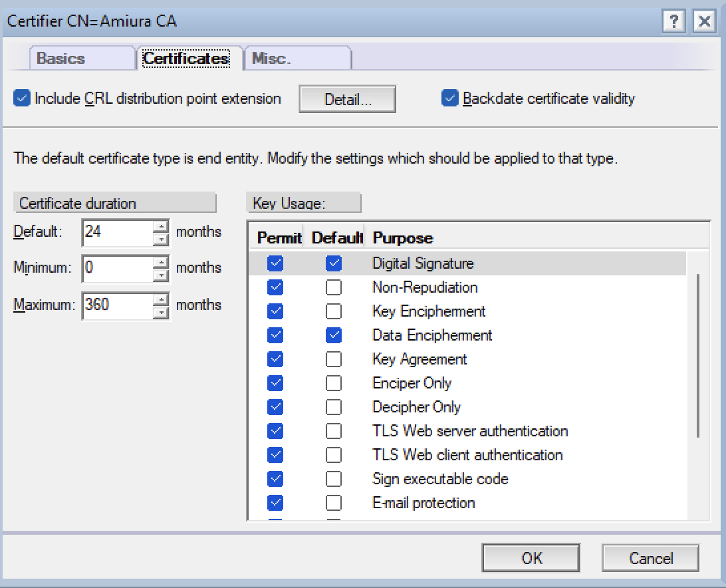Increase Minimum months with up spinner
Image resolution: width=726 pixels, height=588 pixels.
coord(161,263)
